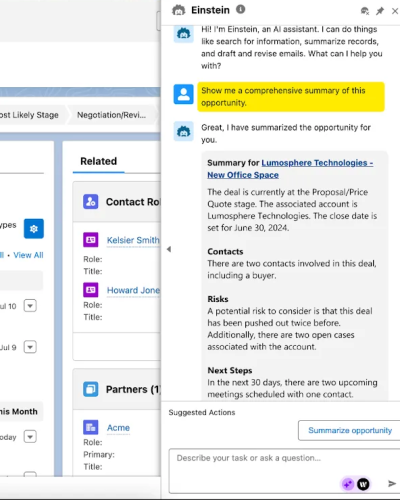This screenshot has height=500, width=400.
Task: Click the new conversation icon in Einstein header
Action: pyautogui.click(x=365, y=11)
